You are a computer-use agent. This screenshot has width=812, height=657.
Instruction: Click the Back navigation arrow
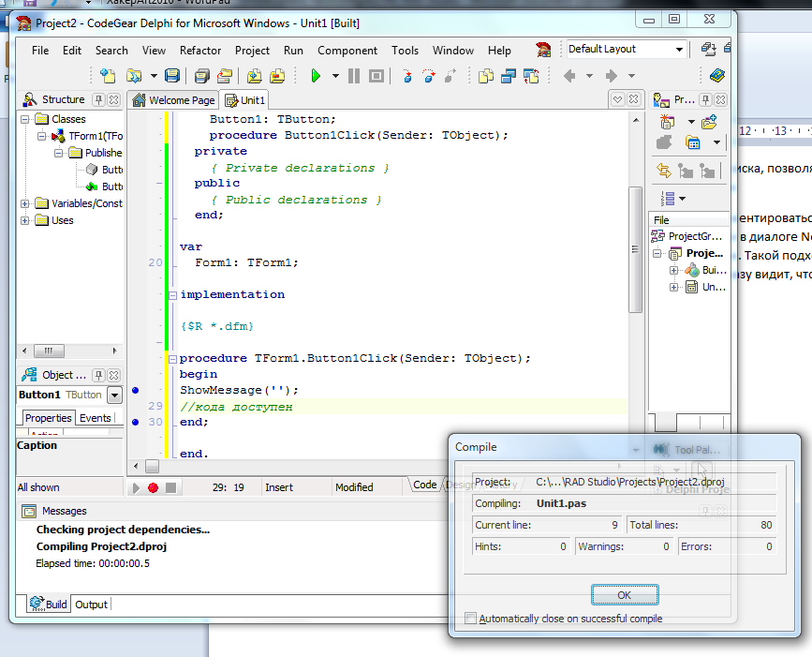[x=569, y=76]
